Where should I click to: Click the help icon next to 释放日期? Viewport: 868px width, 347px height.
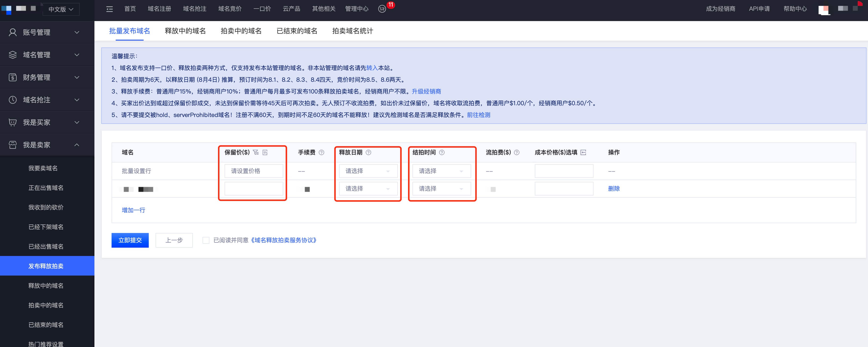[x=368, y=152]
